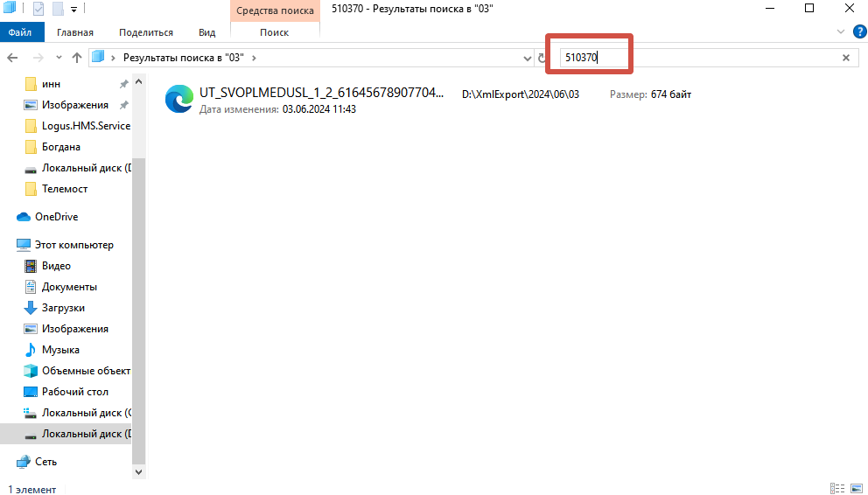Open the Богдана folder
This screenshot has width=868, height=495.
[61, 147]
